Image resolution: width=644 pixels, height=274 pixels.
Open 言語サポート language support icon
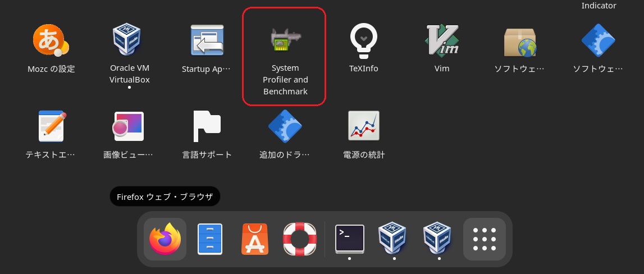(x=207, y=126)
